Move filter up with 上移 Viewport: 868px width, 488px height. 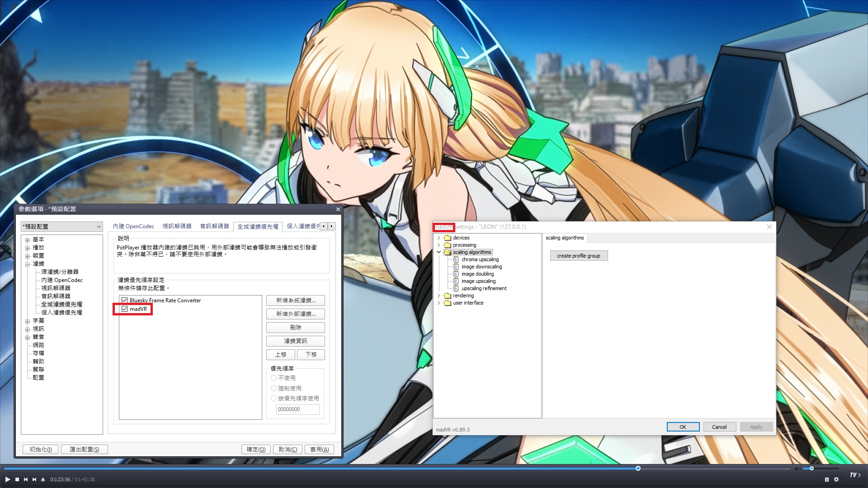[x=281, y=355]
